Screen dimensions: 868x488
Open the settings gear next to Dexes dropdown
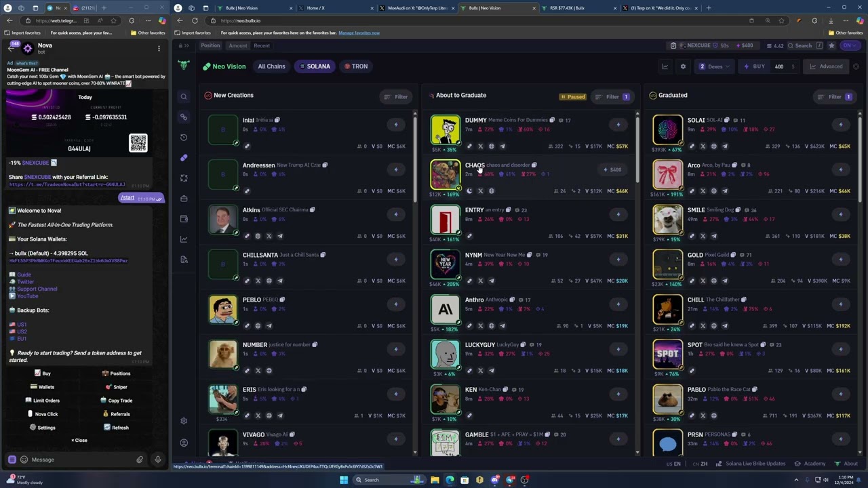pyautogui.click(x=683, y=66)
